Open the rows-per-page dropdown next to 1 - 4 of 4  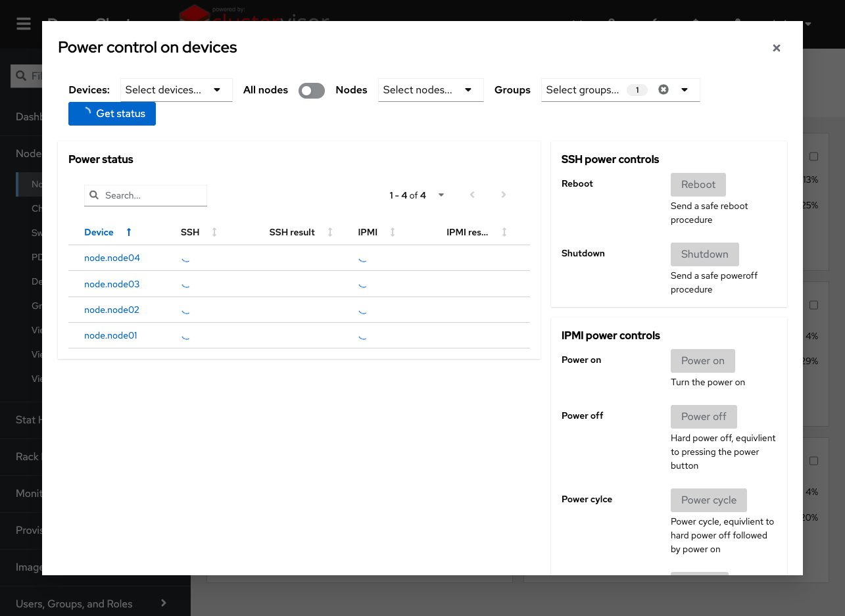click(x=441, y=195)
